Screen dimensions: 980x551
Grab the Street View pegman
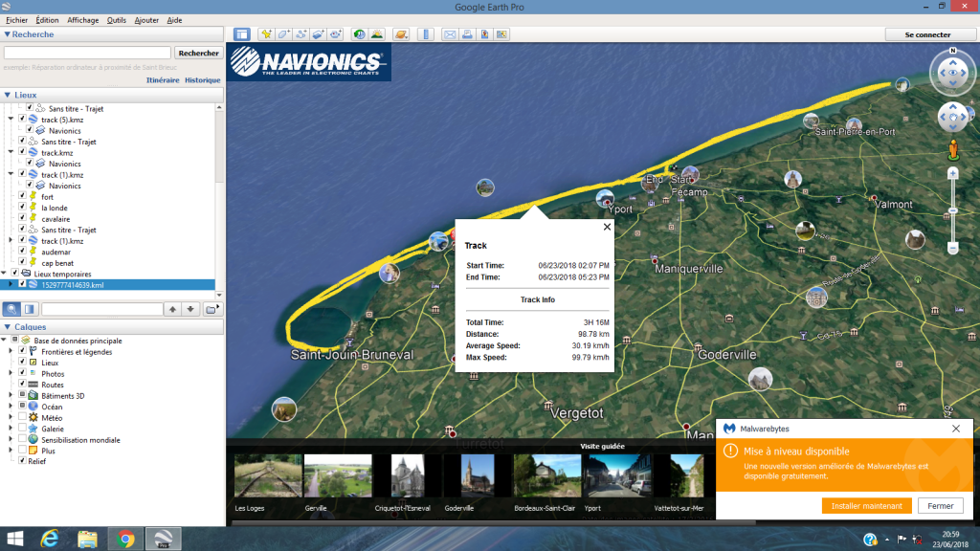click(x=953, y=150)
